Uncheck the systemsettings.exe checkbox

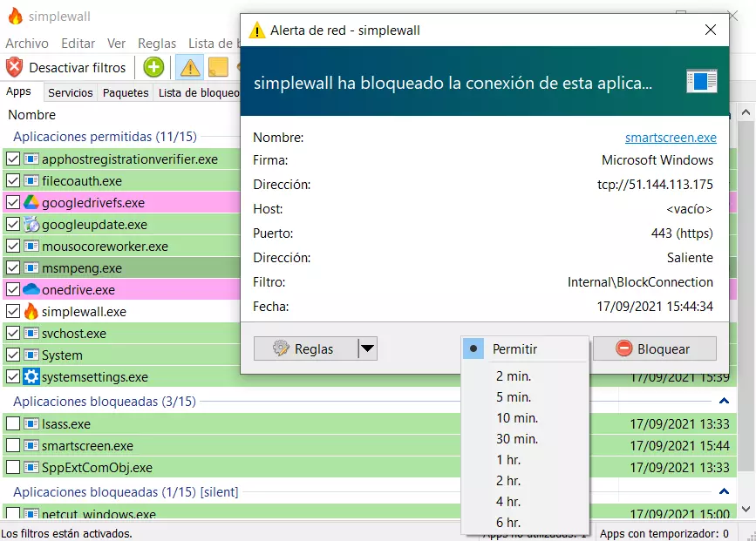pos(13,376)
